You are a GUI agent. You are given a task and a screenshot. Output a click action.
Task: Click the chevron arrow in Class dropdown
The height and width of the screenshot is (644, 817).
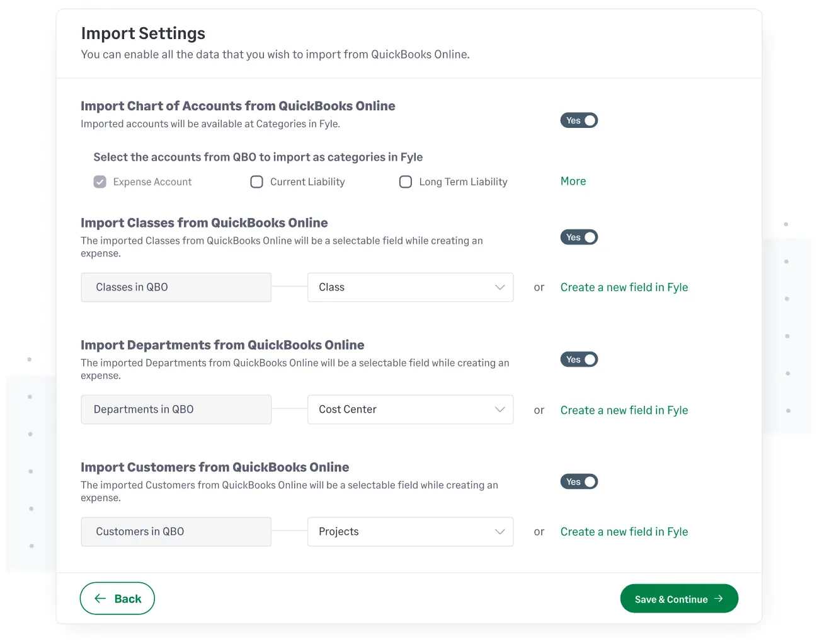(x=500, y=287)
